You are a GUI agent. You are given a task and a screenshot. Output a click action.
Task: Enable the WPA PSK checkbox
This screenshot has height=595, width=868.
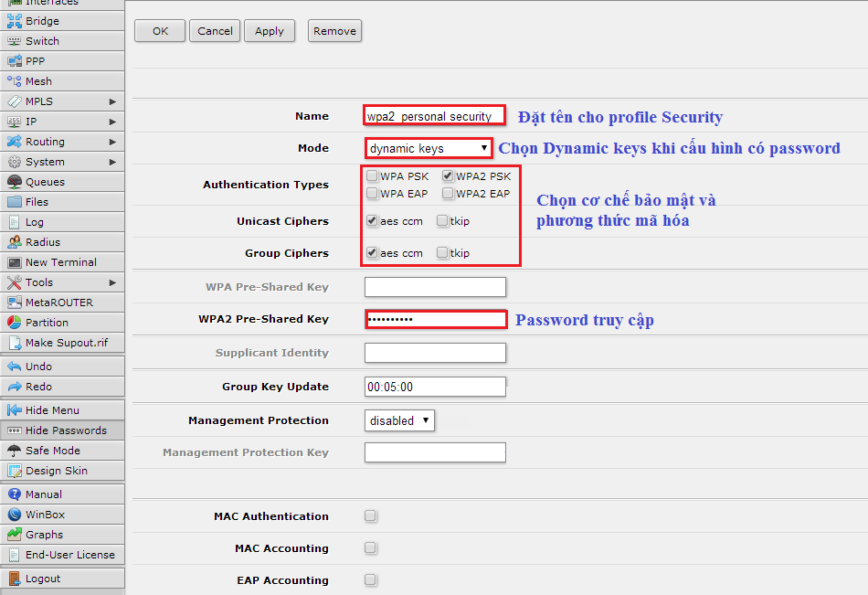click(x=372, y=176)
